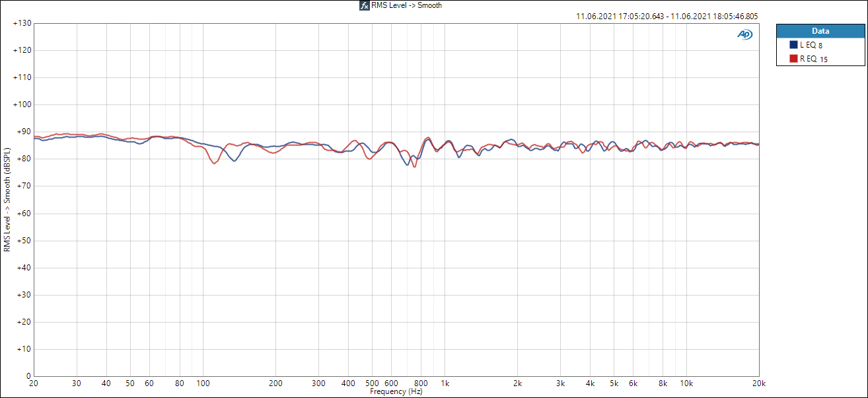Click the 10k x-axis tick label
Viewport: 868px width, 398px height.
[687, 383]
